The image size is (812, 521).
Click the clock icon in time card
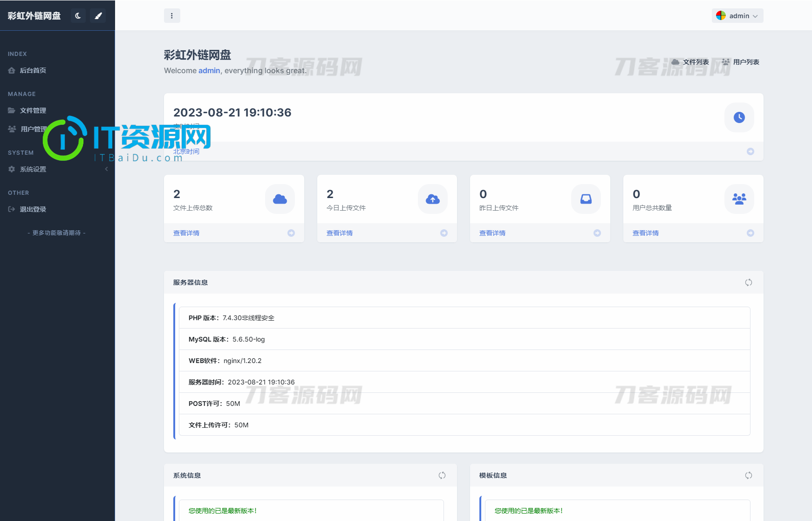pos(739,117)
